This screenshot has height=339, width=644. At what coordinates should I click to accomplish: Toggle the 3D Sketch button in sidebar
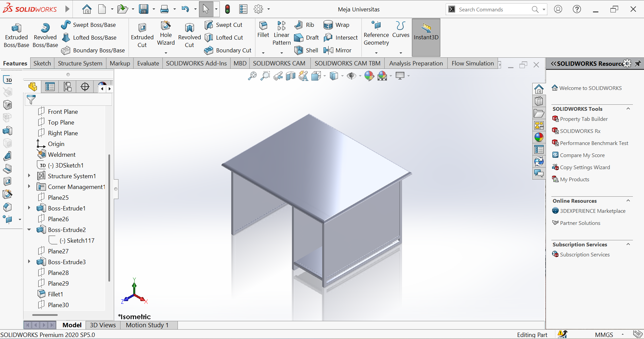[8, 80]
